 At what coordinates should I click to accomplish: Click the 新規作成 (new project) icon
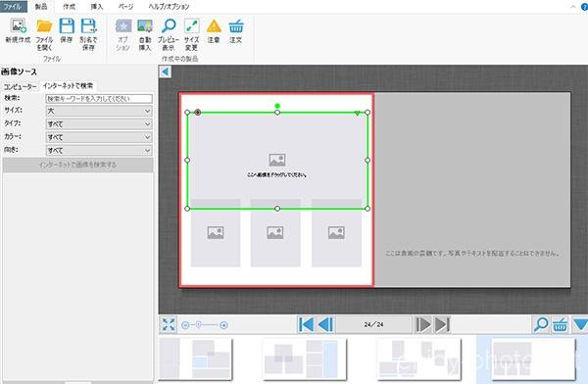pos(18,26)
